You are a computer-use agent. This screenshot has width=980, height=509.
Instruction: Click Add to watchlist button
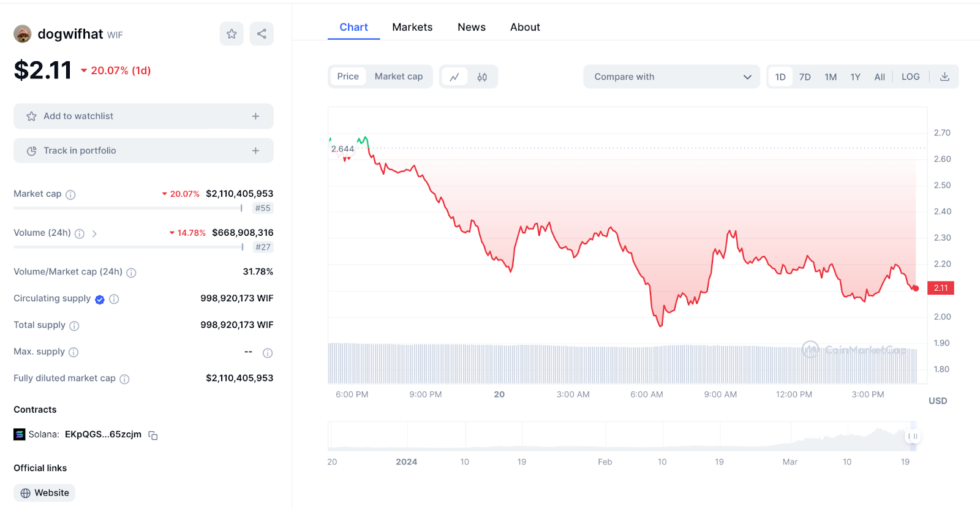click(143, 116)
